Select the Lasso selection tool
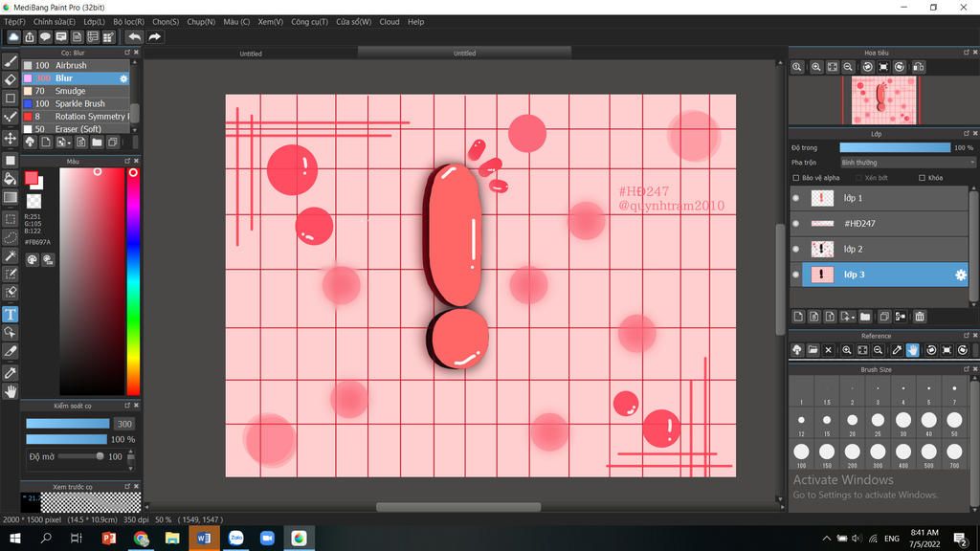Image resolution: width=980 pixels, height=551 pixels. tap(10, 237)
